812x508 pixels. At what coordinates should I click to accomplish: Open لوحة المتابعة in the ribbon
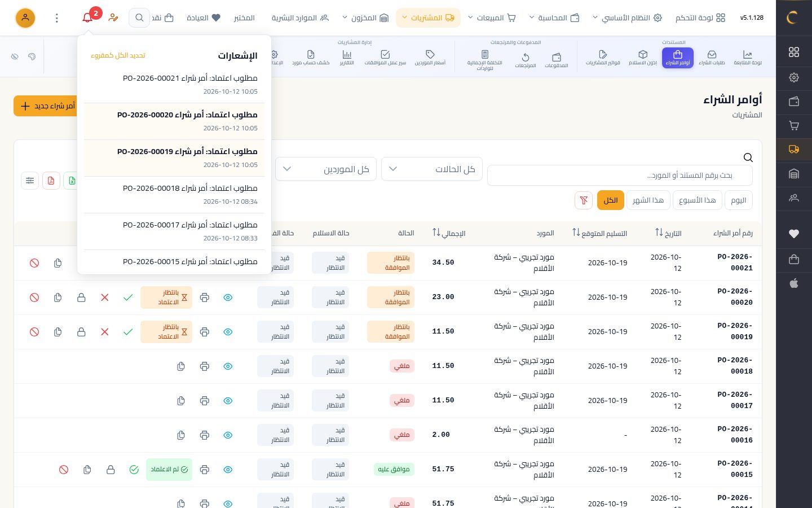[748, 58]
